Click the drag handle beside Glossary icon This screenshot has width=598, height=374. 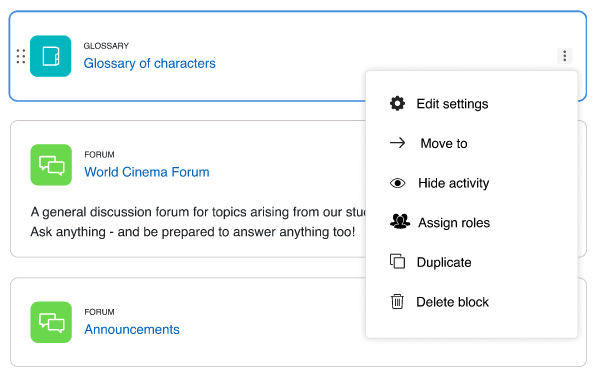(x=21, y=56)
